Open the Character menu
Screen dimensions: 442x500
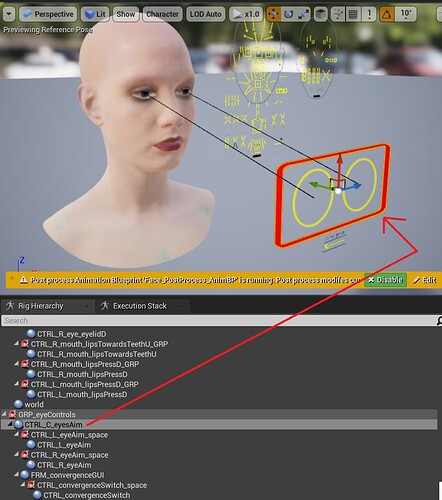pos(162,14)
